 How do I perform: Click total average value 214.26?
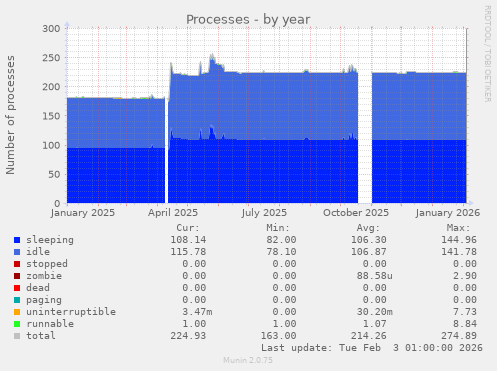coord(369,336)
